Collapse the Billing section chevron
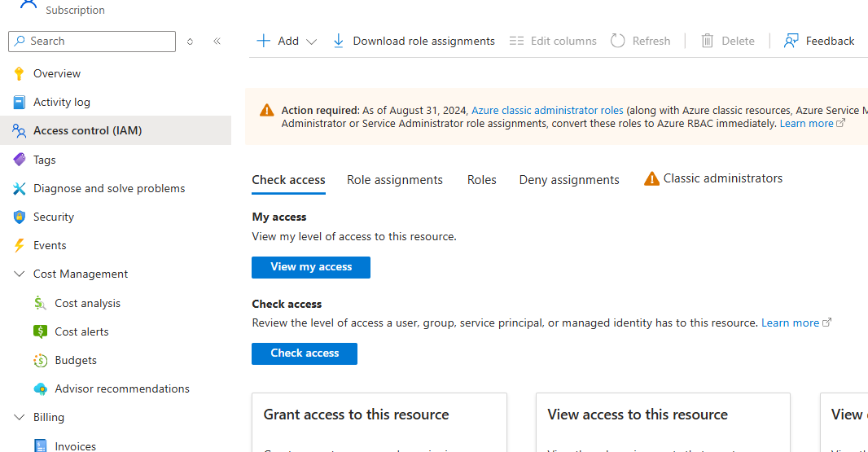 tap(19, 417)
